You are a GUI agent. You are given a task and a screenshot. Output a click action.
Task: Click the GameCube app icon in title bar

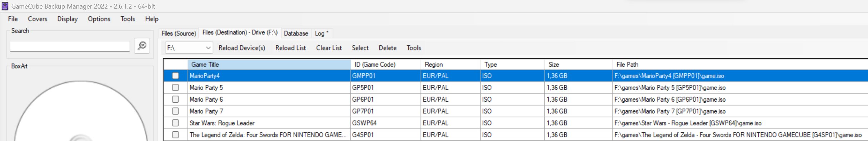tap(5, 6)
